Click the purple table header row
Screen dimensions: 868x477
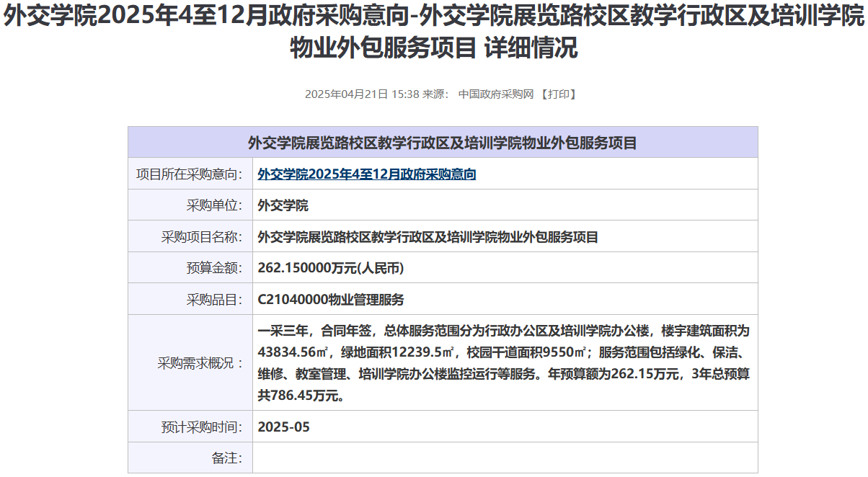(443, 143)
